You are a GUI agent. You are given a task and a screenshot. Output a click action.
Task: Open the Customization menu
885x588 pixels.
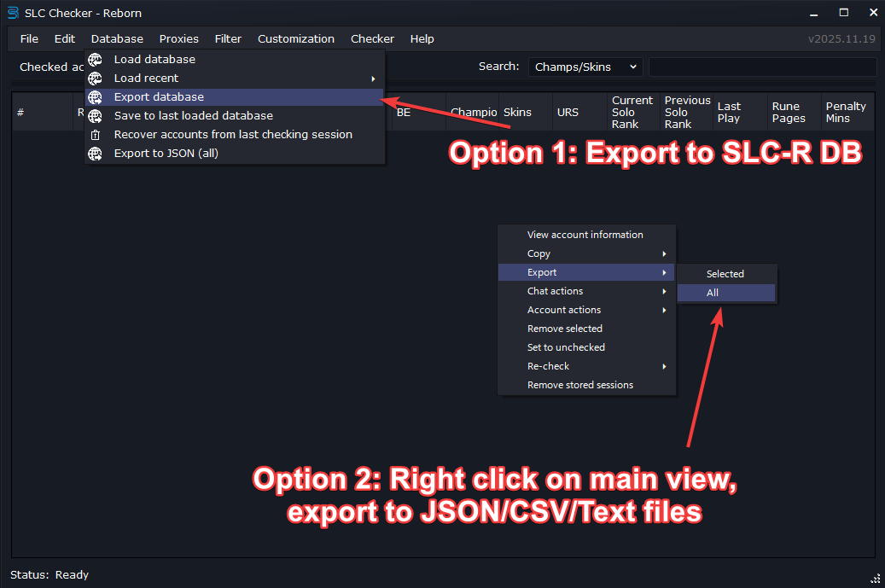(x=296, y=38)
